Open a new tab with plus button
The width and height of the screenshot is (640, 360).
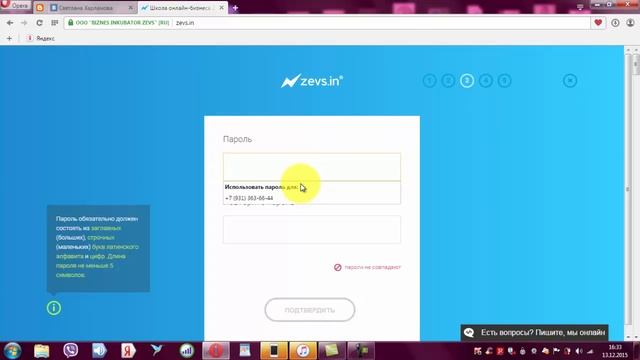[x=236, y=8]
